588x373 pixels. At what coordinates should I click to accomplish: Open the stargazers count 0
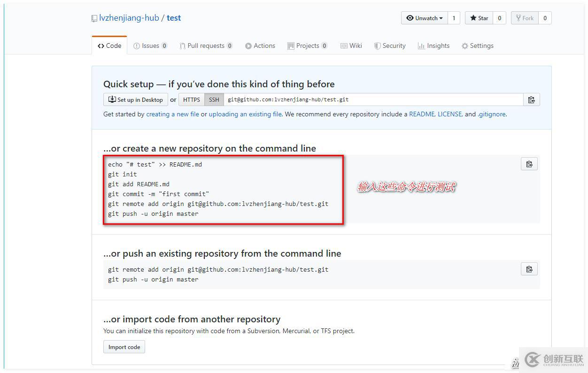(x=499, y=18)
